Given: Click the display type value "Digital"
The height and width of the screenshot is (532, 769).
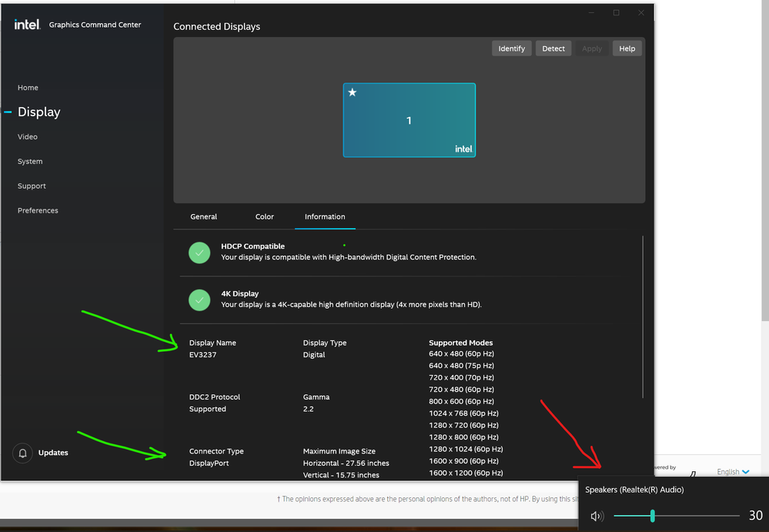Looking at the screenshot, I should tap(314, 354).
